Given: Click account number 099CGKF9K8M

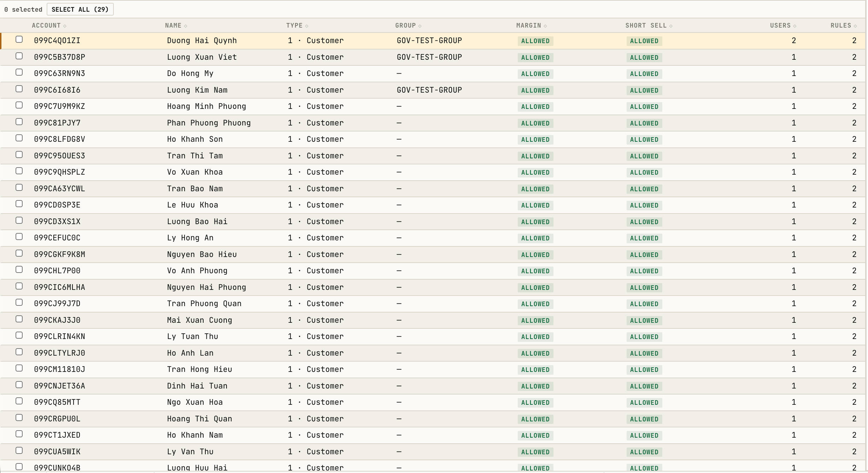Looking at the screenshot, I should [59, 255].
